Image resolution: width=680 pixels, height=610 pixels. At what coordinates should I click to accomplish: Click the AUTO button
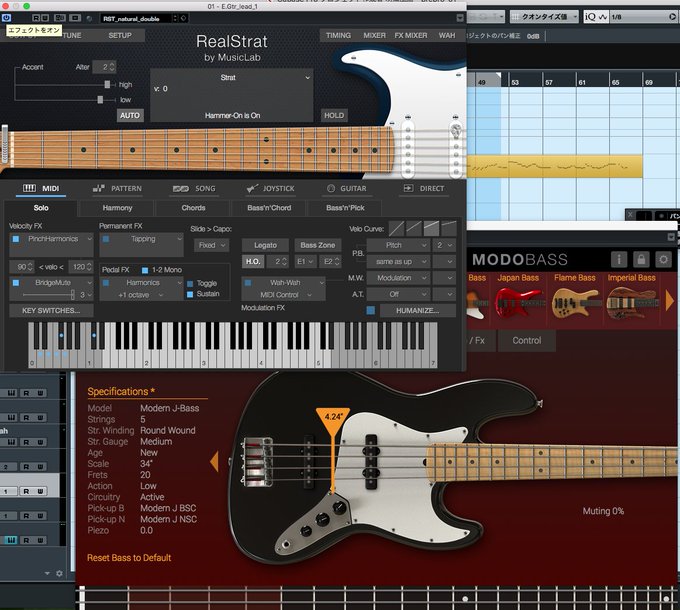pos(130,116)
